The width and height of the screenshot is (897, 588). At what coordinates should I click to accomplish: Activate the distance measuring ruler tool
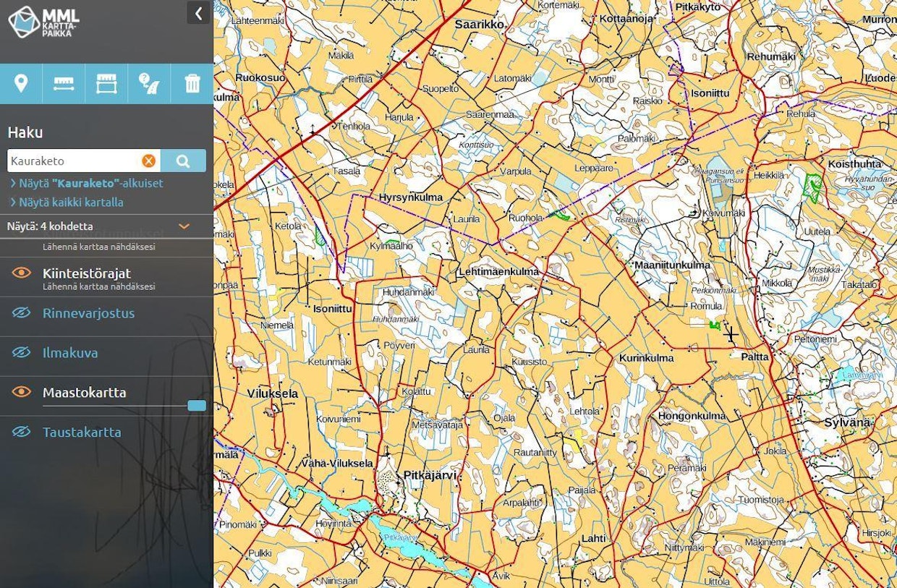point(64,84)
